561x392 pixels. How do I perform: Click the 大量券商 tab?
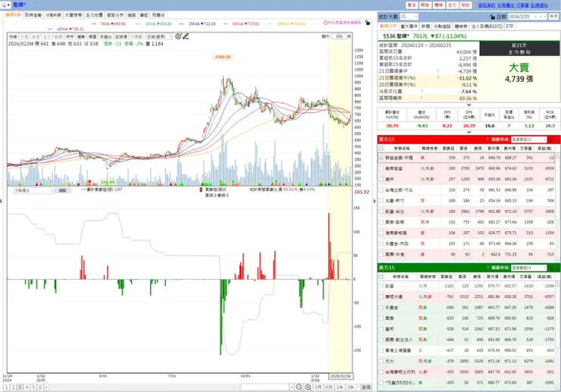[x=74, y=15]
